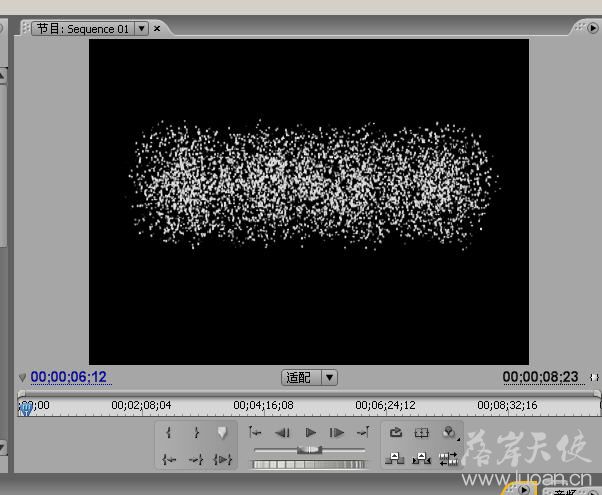Screen dimensions: 602x495
Task: Click the blue playhead marker on ruler
Action: (26, 408)
